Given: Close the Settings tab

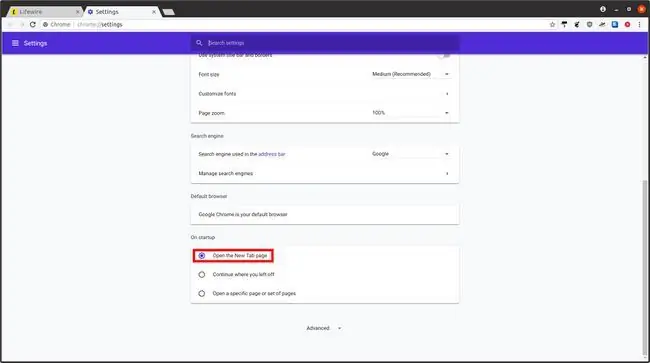Looking at the screenshot, I should coord(154,12).
